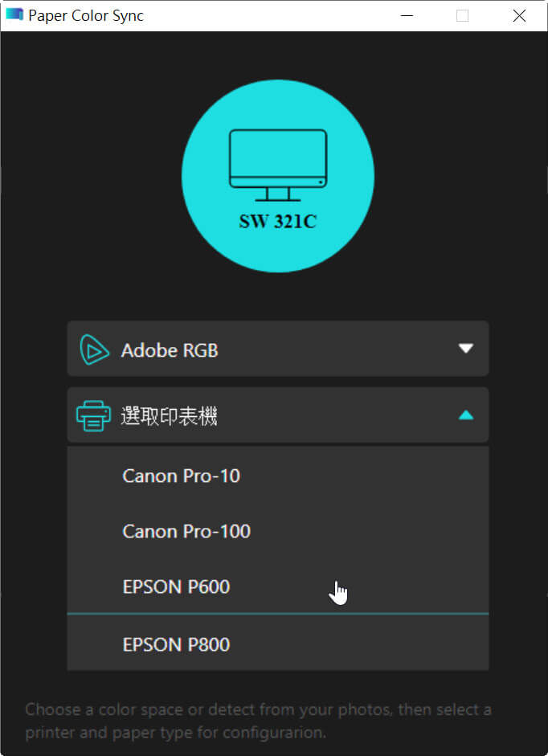Click the cyan divider line above EPSON P800
This screenshot has height=756, width=548.
pos(278,614)
